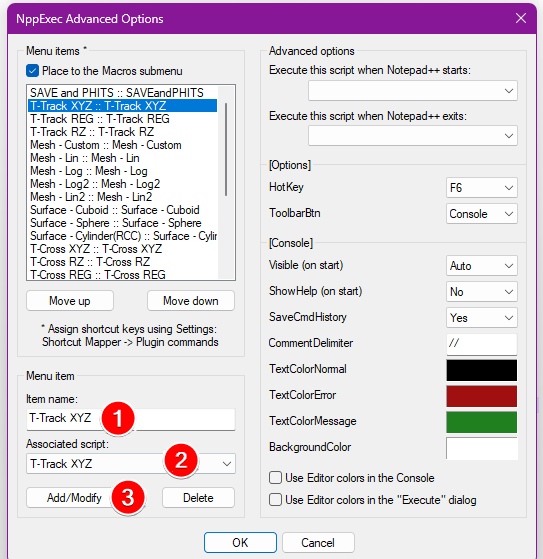Select Mesh - Lin :: Mesh - Lin item
The height and width of the screenshot is (559, 543).
[x=122, y=158]
